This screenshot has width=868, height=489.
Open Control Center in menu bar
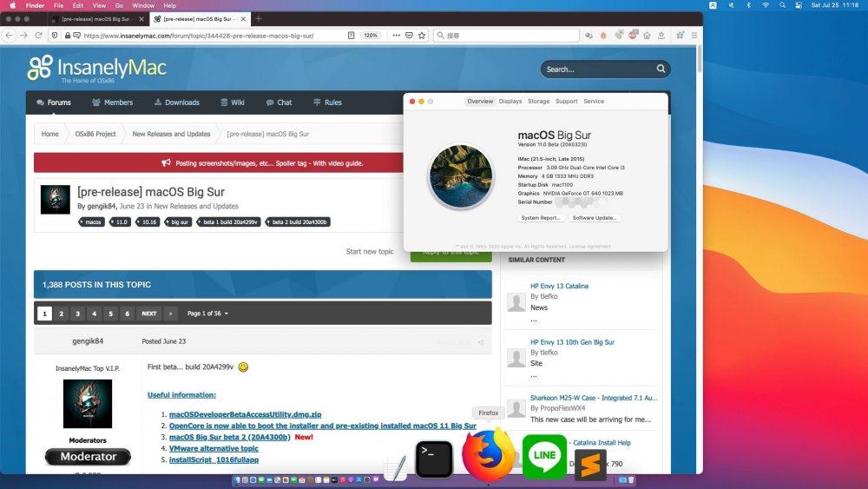799,5
